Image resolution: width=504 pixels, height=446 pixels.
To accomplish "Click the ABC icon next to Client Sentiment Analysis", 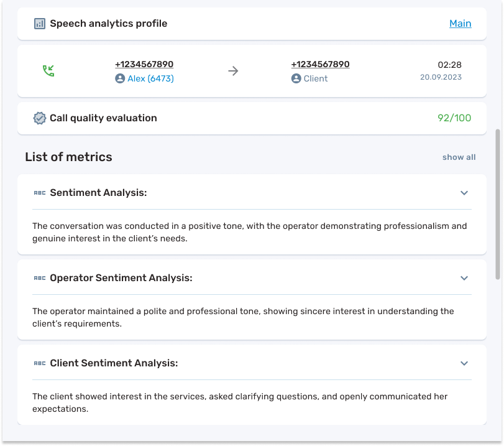I will coord(40,363).
